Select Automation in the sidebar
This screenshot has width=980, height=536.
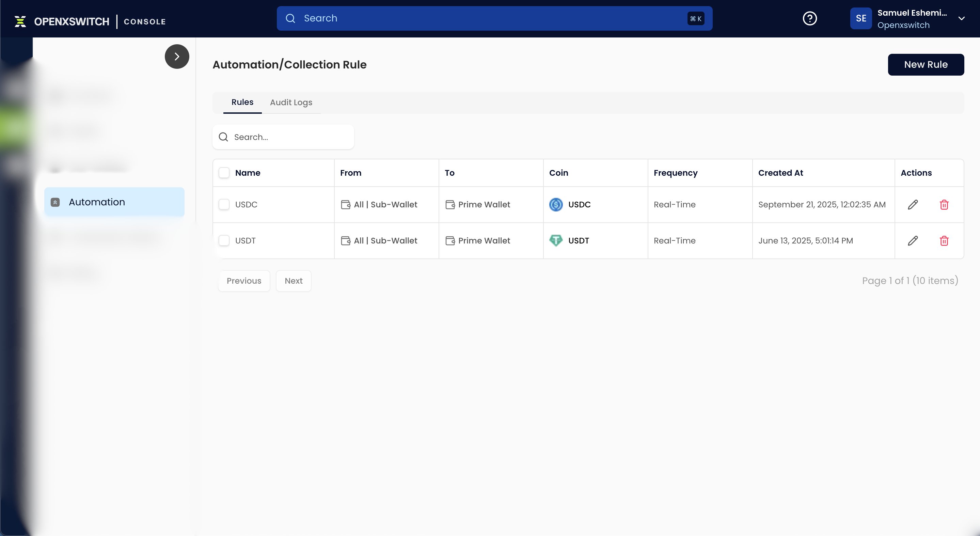click(114, 202)
